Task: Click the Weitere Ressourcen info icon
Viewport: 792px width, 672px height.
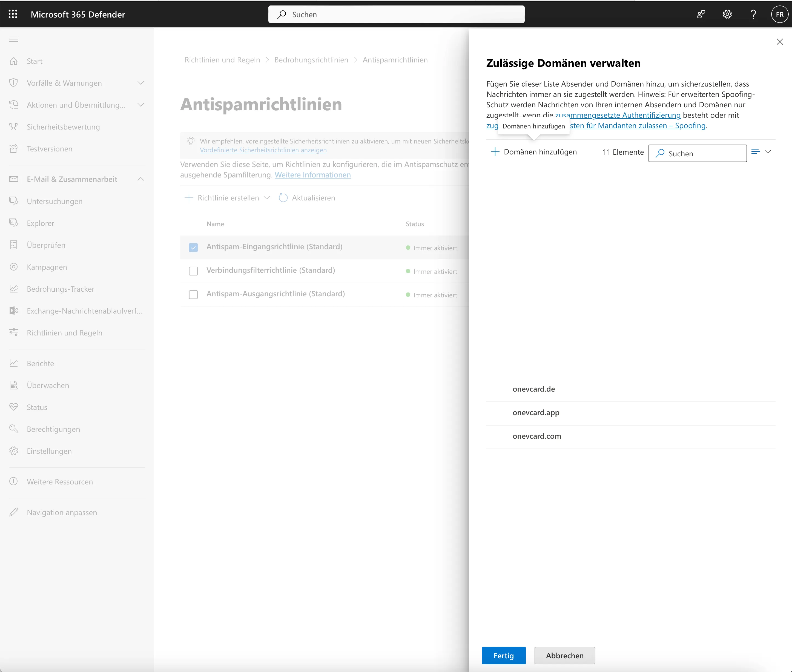Action: [14, 481]
